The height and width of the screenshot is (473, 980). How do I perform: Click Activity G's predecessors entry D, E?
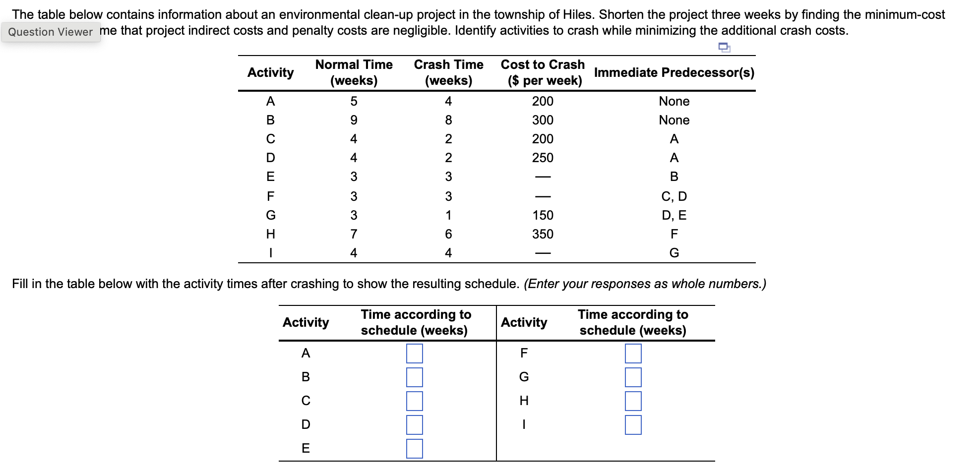click(x=674, y=215)
